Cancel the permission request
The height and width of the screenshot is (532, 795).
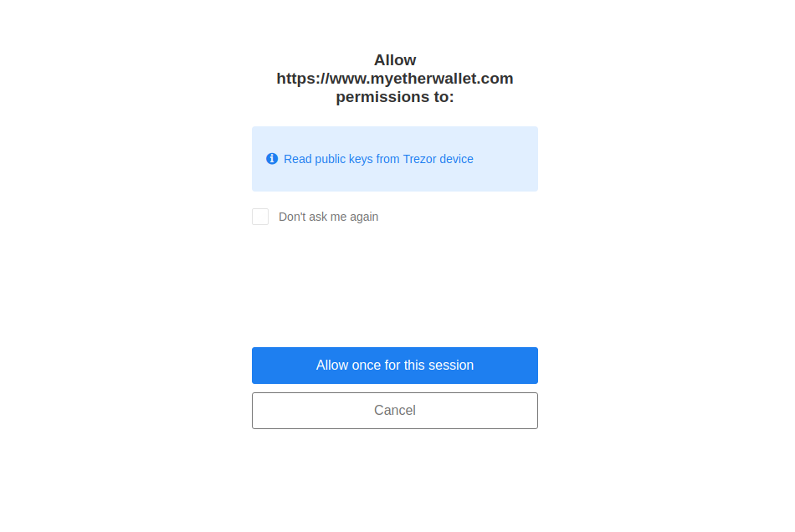(395, 411)
